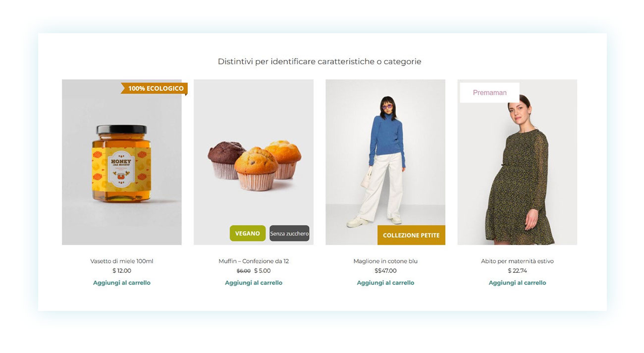This screenshot has width=644, height=353.
Task: Open the muffins product image
Action: [254, 162]
